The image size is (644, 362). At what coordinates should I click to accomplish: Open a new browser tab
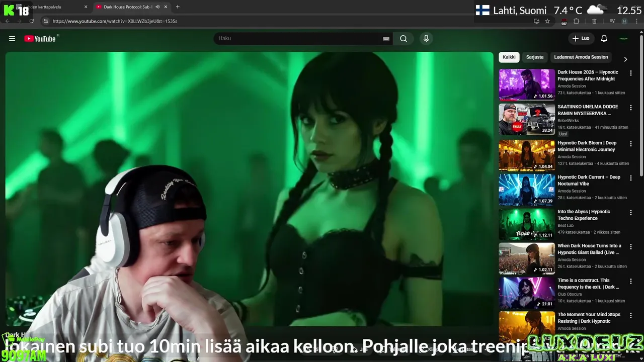(x=178, y=7)
